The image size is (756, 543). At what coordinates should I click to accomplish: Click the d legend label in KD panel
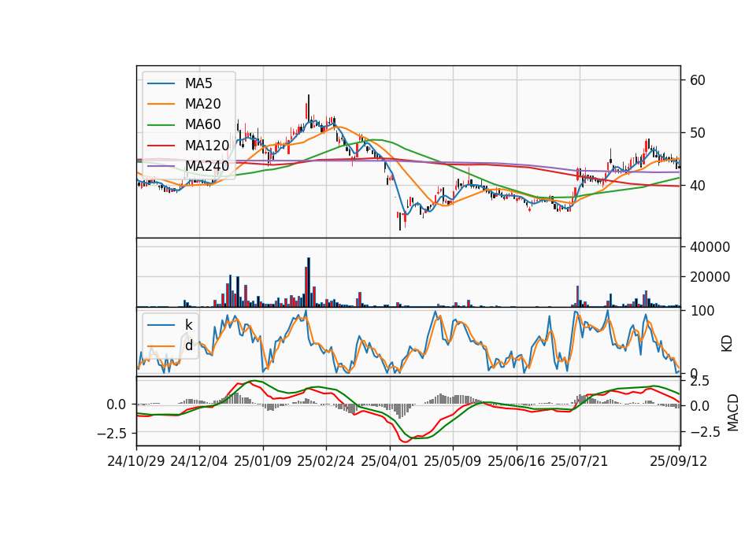pyautogui.click(x=188, y=345)
